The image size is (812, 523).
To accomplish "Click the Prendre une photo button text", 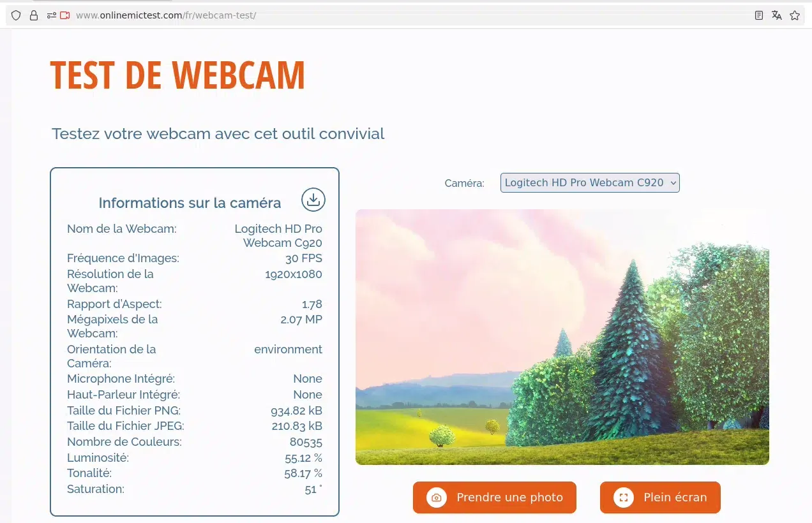I will coord(509,497).
